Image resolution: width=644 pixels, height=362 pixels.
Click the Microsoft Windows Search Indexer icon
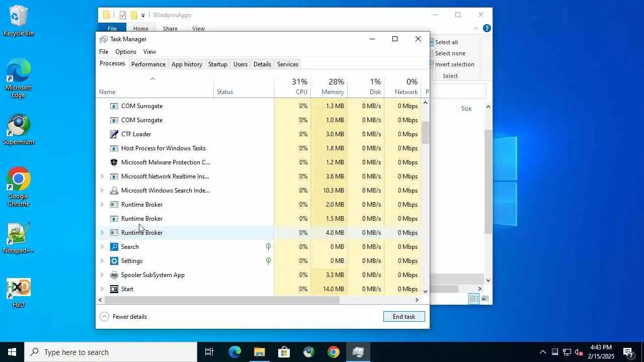(114, 191)
